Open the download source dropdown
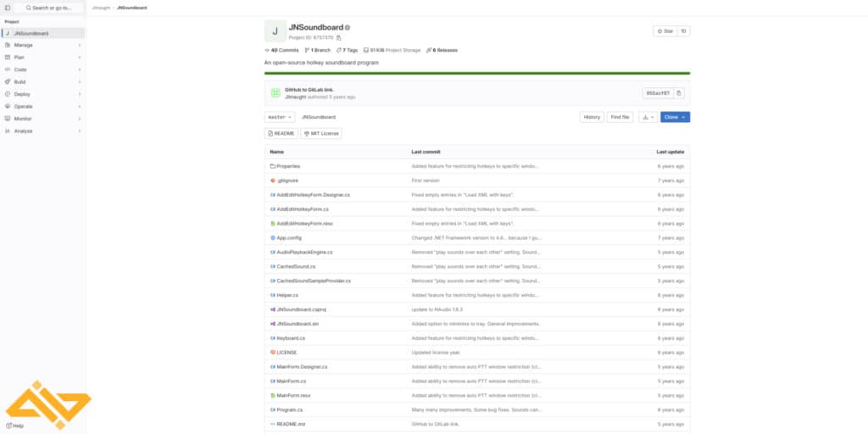 [648, 117]
